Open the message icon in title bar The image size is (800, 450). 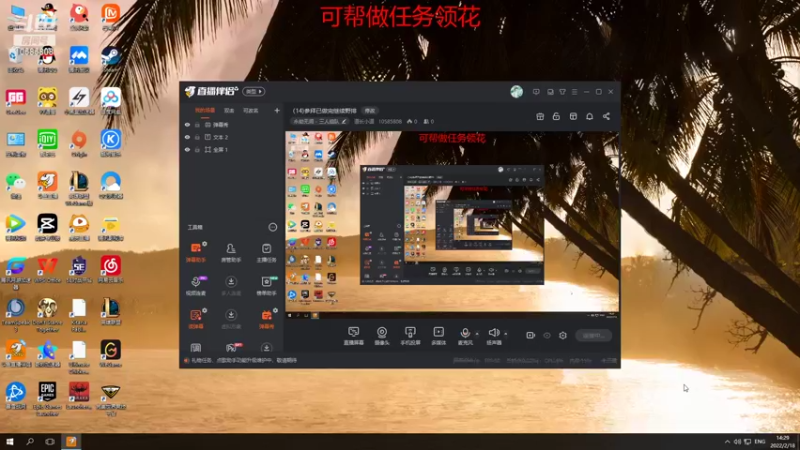(x=536, y=92)
